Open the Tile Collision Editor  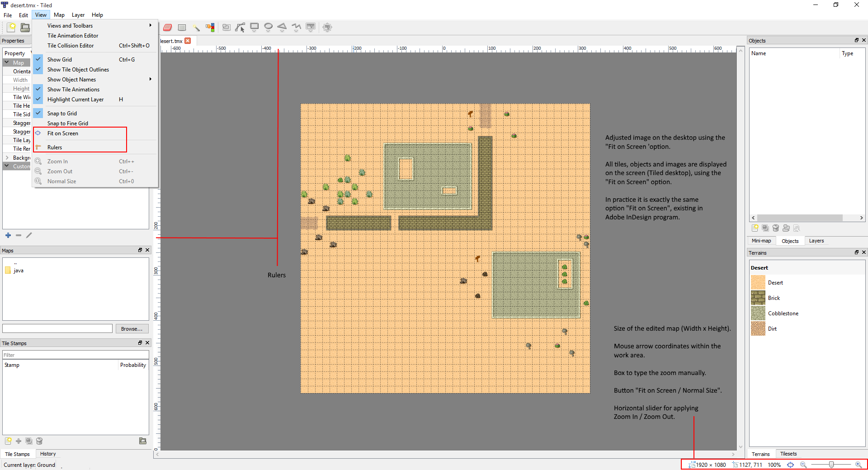tap(71, 46)
